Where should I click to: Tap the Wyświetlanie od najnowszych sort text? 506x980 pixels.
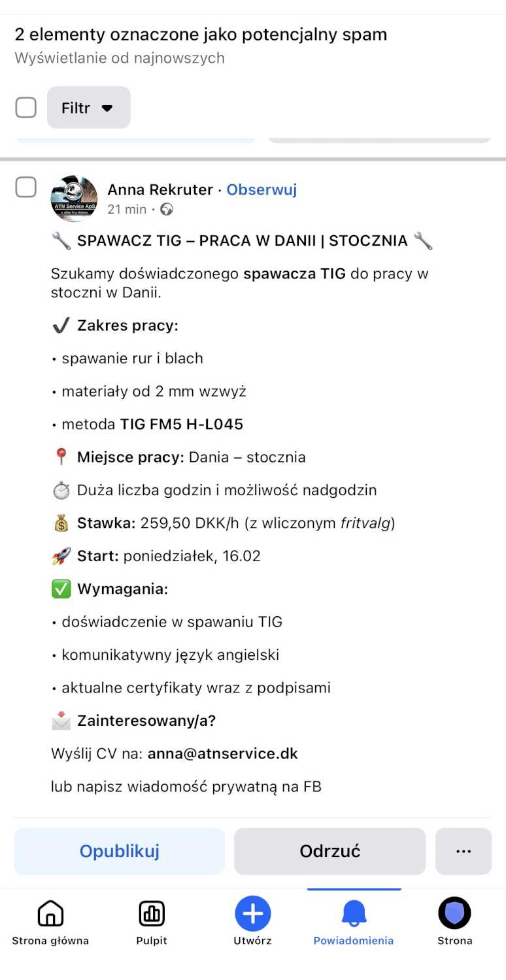(x=120, y=58)
